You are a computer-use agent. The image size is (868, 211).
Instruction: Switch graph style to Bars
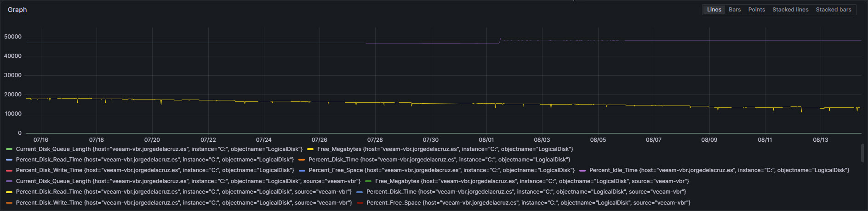coord(735,10)
